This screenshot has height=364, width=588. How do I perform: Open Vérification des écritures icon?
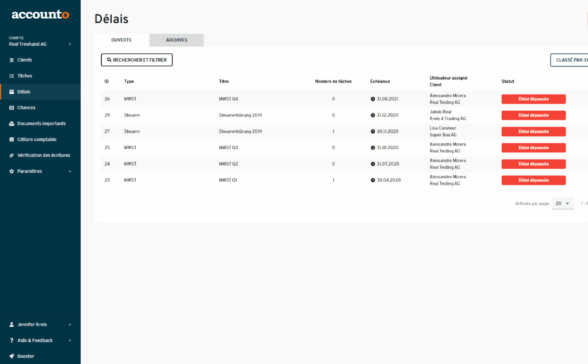pos(11,155)
